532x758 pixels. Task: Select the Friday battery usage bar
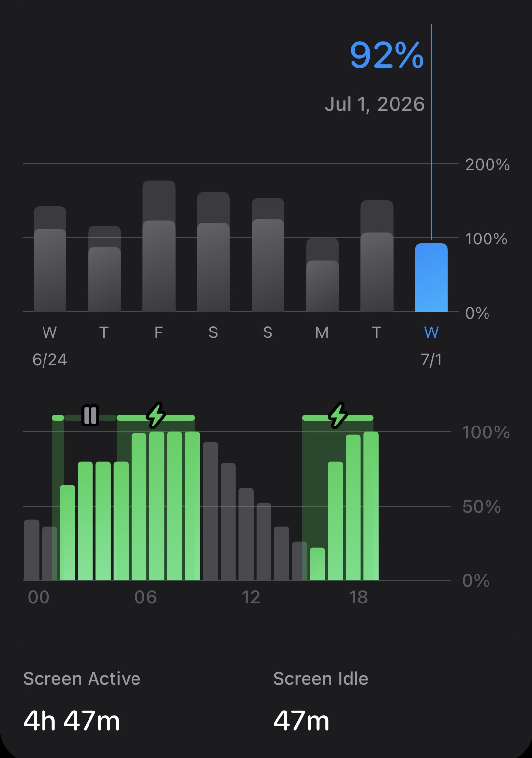159,246
